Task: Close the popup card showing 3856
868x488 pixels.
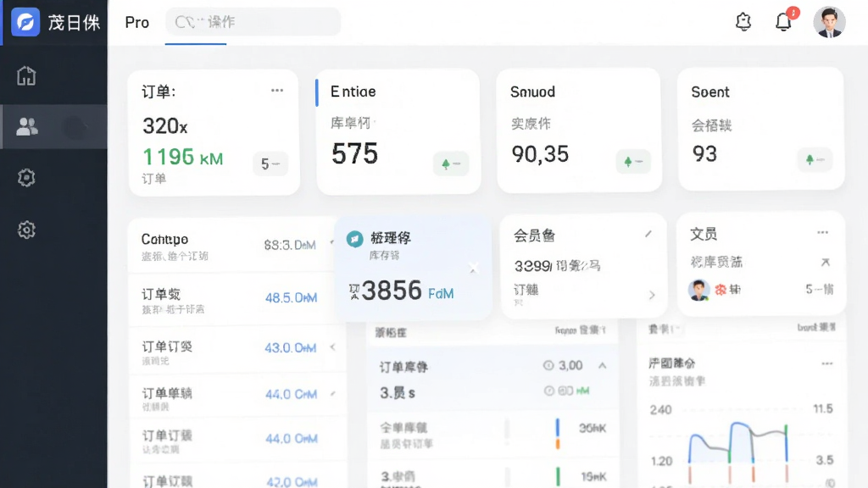Action: 473,269
